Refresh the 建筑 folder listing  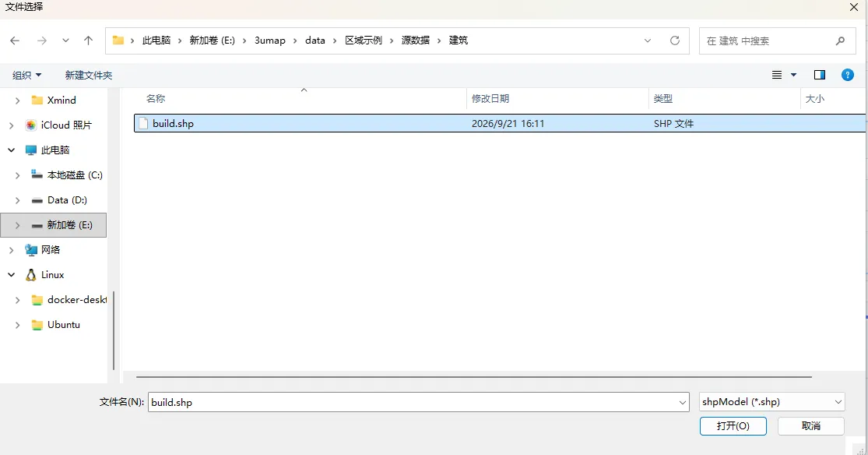(675, 41)
